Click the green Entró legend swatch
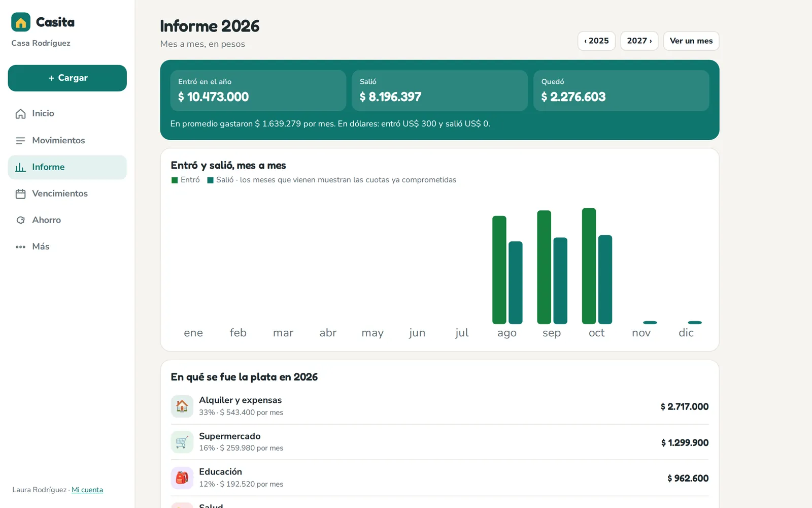 (175, 180)
